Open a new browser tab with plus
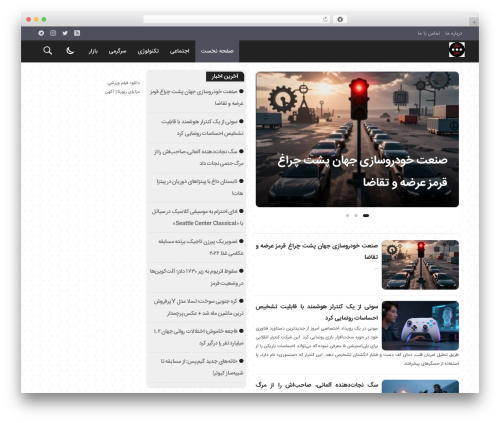This screenshot has width=500, height=423. (474, 22)
